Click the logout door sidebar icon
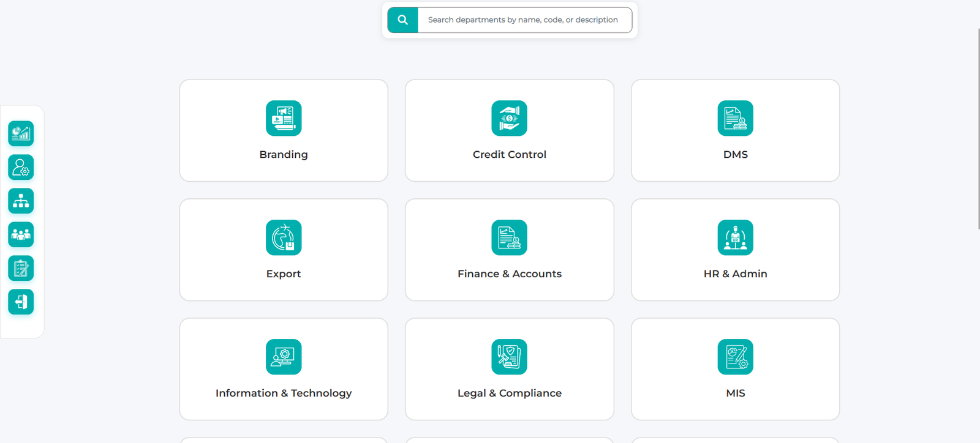Screen dimensions: 980x443 click(21, 302)
